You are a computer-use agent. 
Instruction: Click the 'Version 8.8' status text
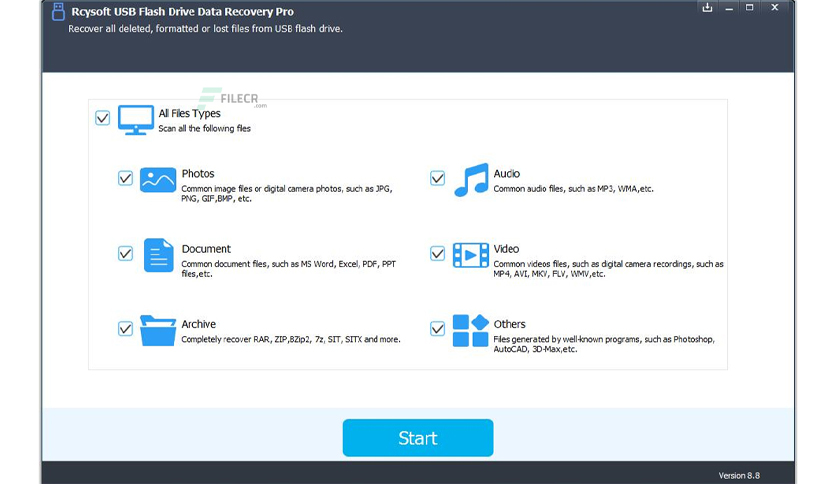(x=739, y=475)
